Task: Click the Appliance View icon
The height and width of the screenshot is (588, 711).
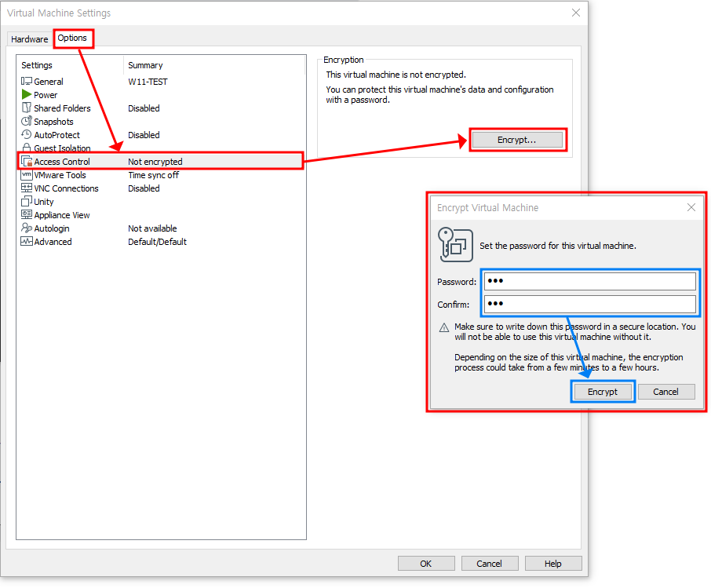Action: tap(27, 214)
